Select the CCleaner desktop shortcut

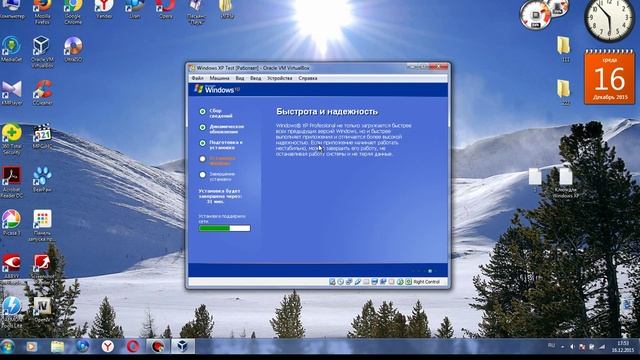click(42, 93)
